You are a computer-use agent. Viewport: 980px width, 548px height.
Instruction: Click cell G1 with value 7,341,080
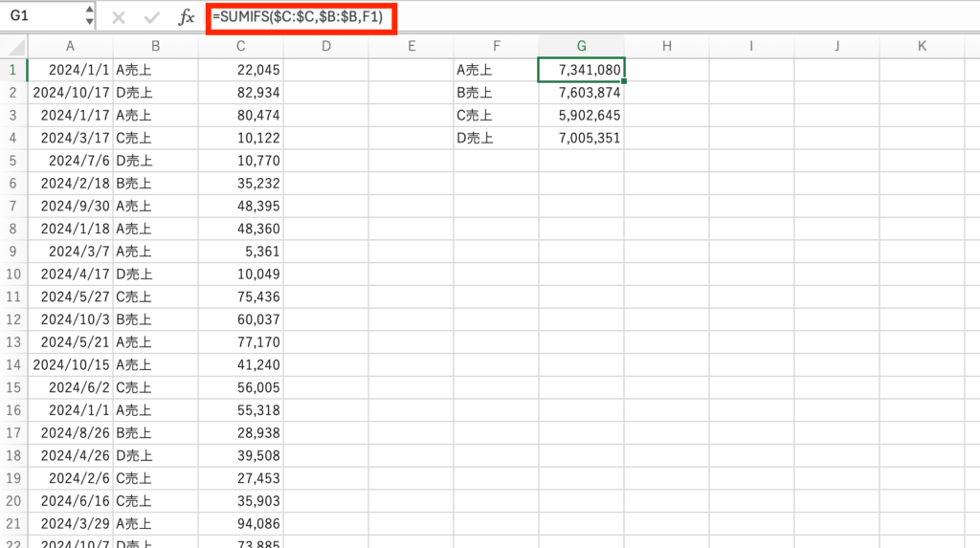(x=581, y=70)
